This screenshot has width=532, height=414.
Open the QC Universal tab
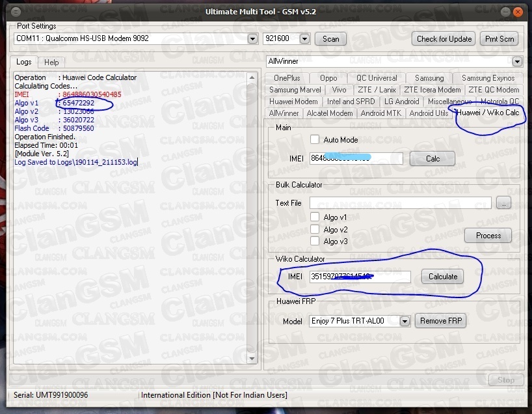[x=377, y=78]
